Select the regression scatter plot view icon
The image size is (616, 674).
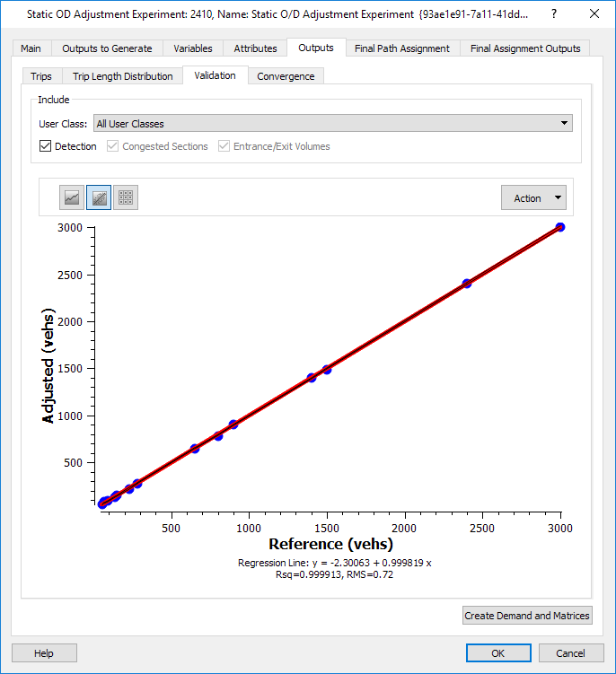[99, 197]
